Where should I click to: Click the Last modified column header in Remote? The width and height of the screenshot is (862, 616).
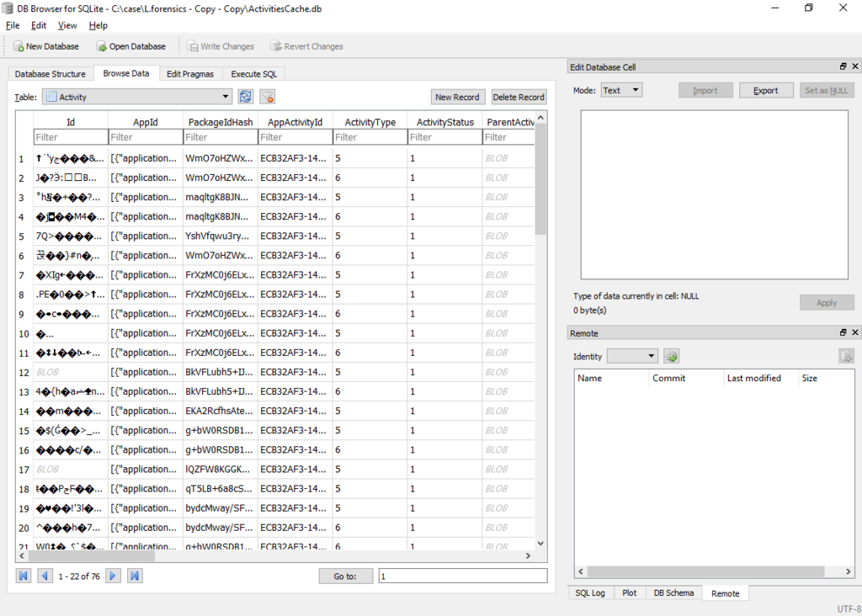pyautogui.click(x=760, y=378)
